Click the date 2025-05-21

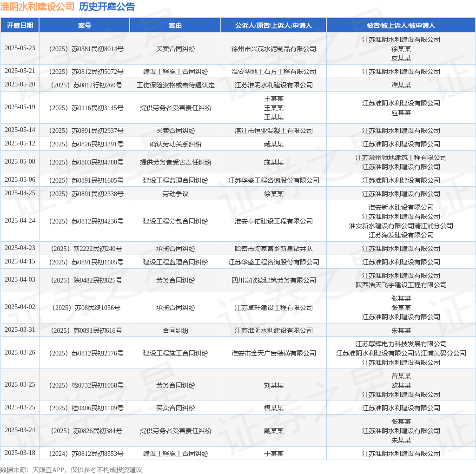click(20, 71)
